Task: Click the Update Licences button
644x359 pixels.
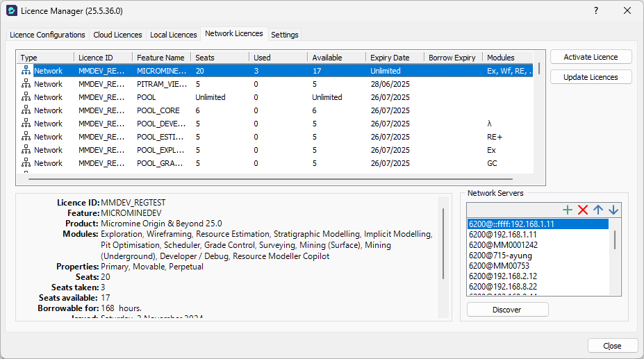Action: (591, 77)
